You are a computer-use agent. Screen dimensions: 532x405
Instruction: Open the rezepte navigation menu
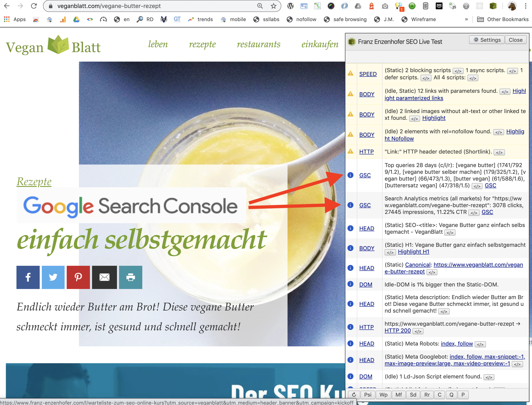(x=202, y=44)
